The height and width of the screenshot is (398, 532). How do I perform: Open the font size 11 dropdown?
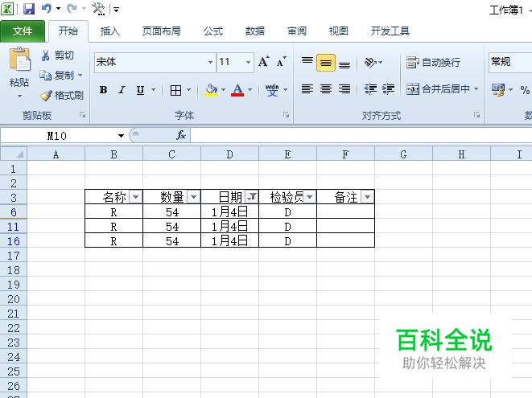tap(248, 63)
